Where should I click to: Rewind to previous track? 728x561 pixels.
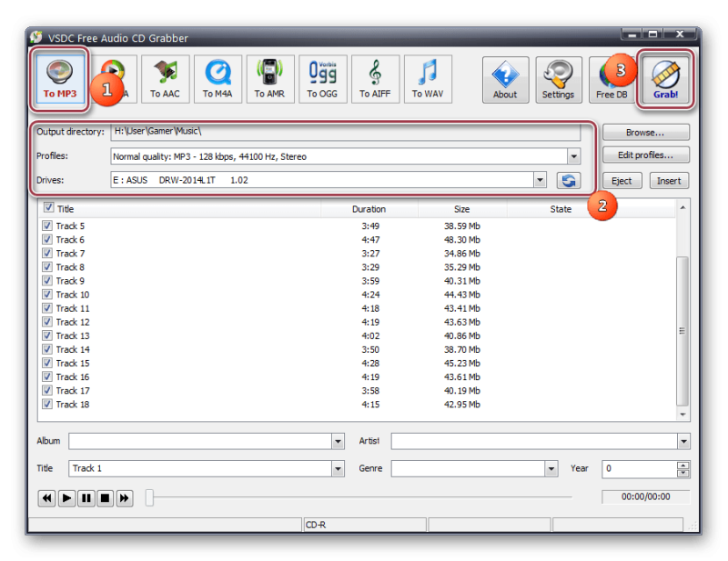point(47,498)
